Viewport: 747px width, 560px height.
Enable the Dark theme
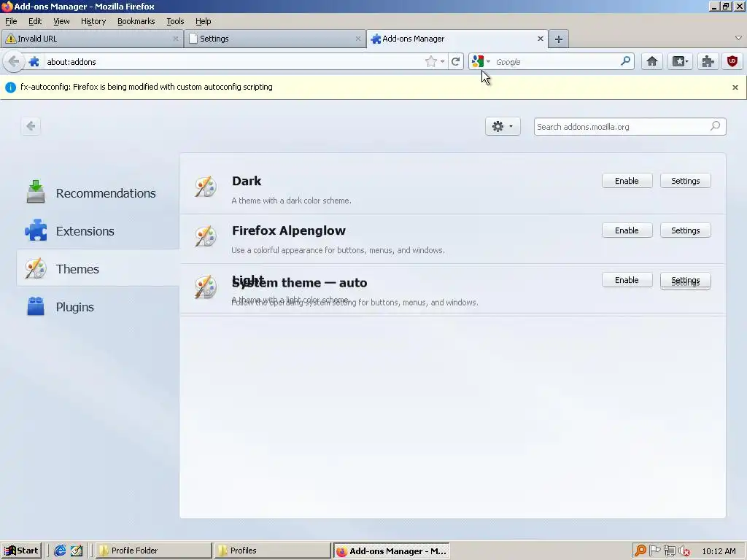point(627,181)
